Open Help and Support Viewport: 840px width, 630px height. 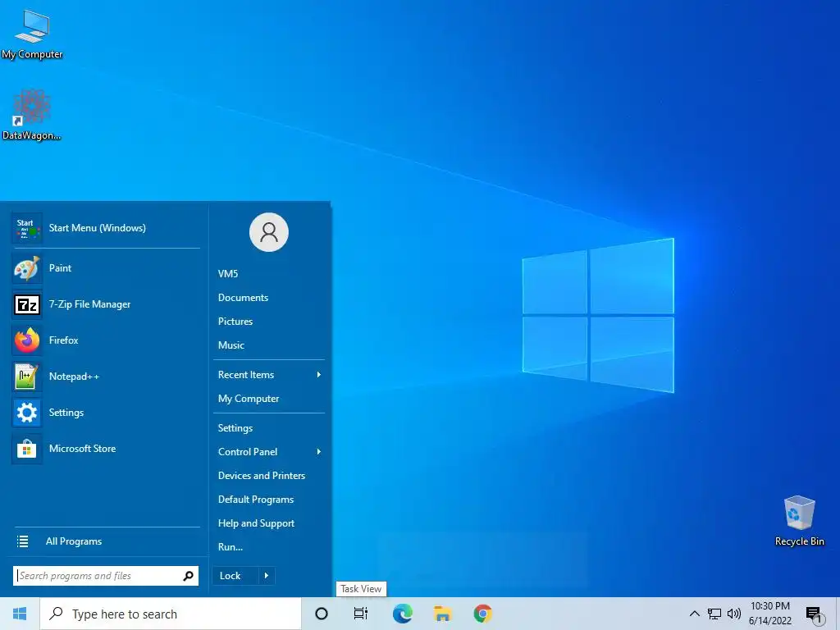point(256,523)
